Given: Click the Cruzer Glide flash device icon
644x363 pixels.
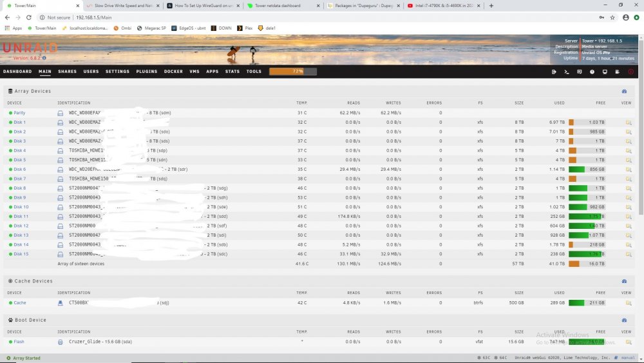Looking at the screenshot, I should click(x=61, y=342).
